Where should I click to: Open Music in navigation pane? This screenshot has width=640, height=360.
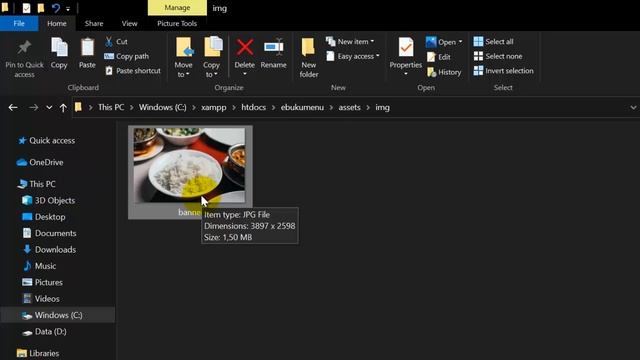coord(39,266)
